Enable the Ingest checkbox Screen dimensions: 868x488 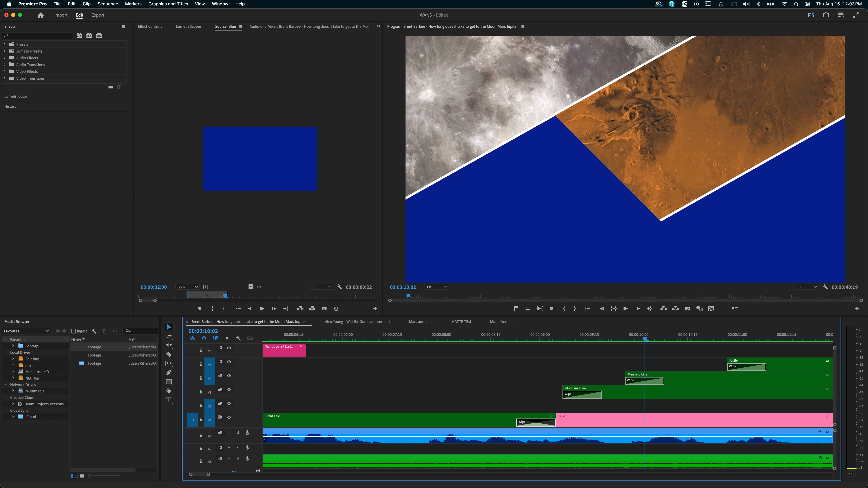[73, 331]
